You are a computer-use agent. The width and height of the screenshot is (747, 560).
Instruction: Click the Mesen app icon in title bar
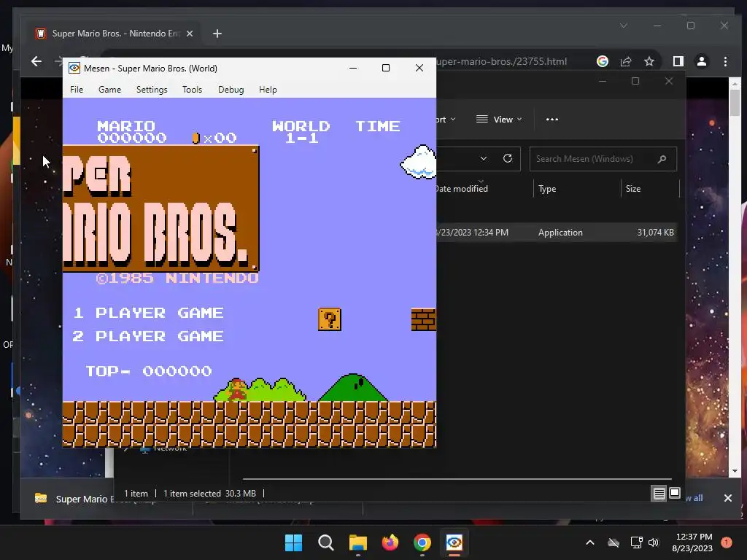74,68
